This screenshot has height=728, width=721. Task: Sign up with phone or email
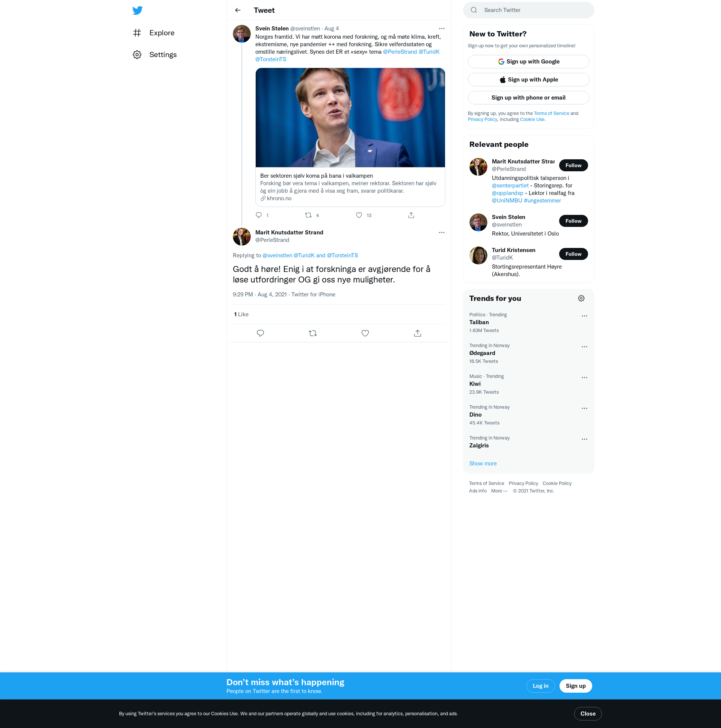click(528, 98)
